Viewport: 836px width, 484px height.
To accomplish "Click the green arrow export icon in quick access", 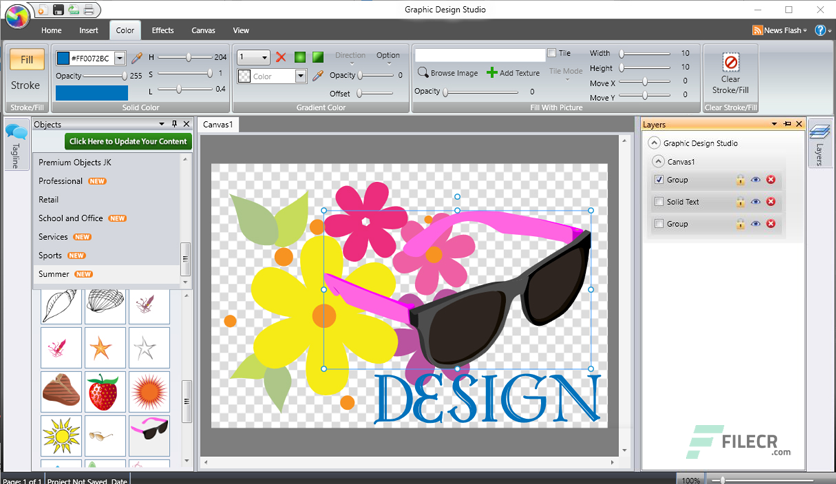I will tap(74, 10).
